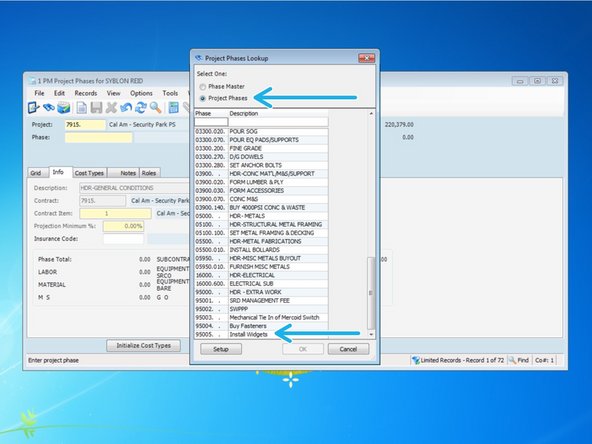
Task: Click the magnifying glass search icon
Action: point(156,108)
